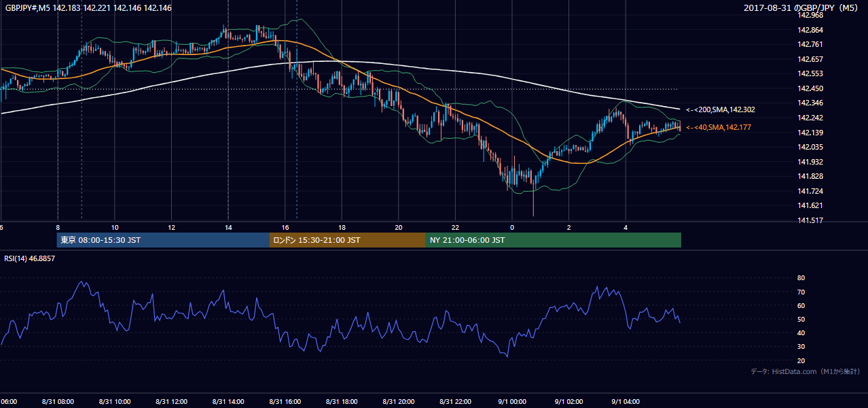Screen dimensions: 868x408
Task: Click hour tick 2 under the price chart
Action: click(569, 227)
